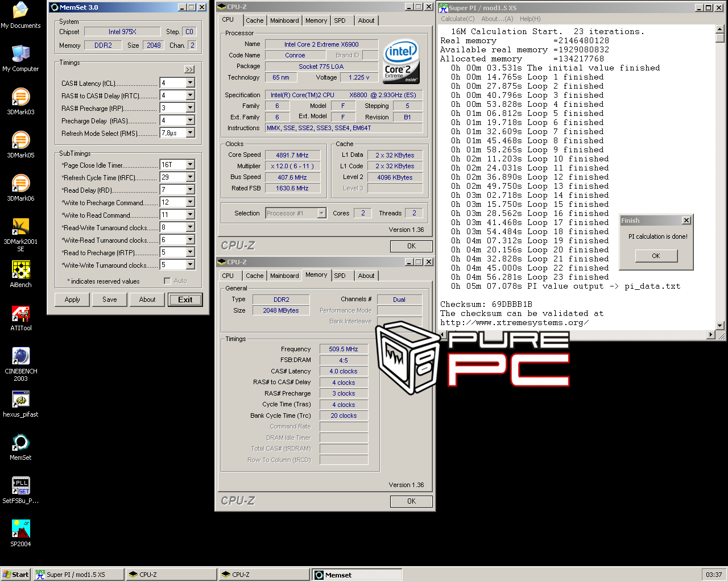Viewport: 728px width, 582px height.
Task: Open the RAS# Precharge (tRP) dropdown
Action: point(191,108)
